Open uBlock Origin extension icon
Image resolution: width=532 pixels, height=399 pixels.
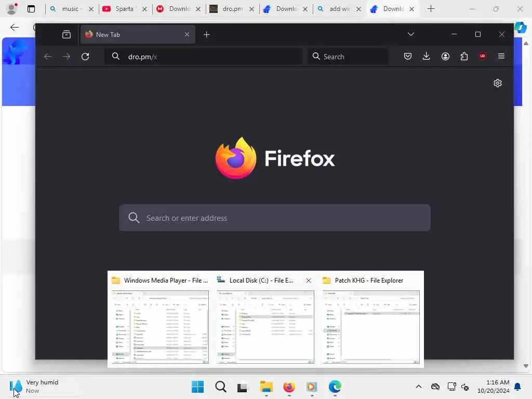[483, 56]
